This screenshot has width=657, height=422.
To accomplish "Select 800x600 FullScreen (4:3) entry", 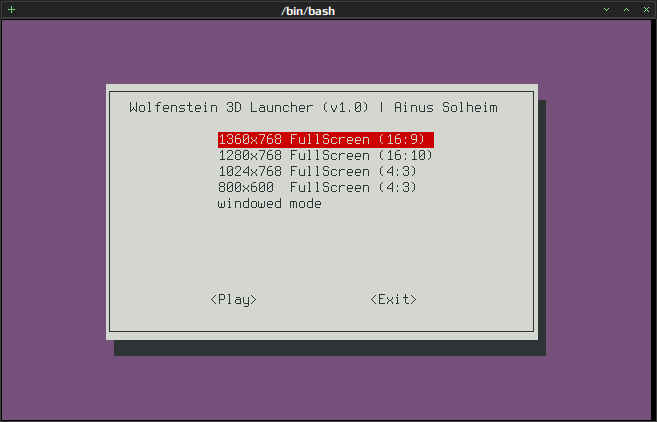I will click(x=318, y=187).
